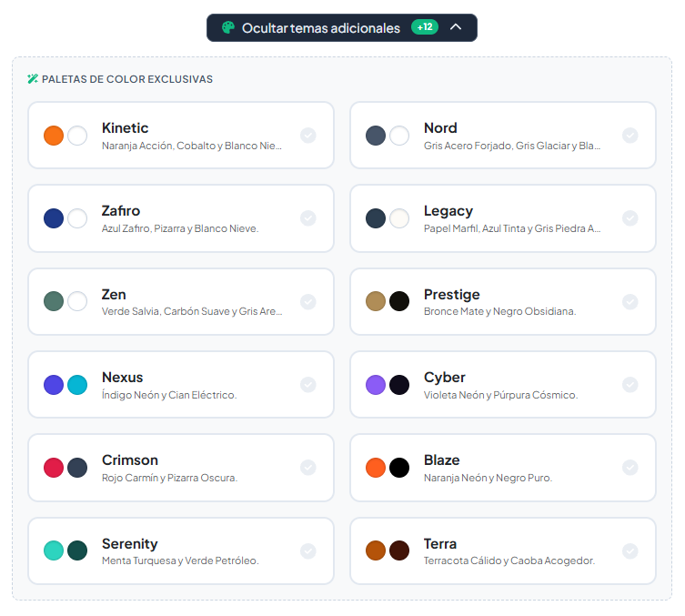Click the description "Naranja Neón y Negro Puro."
Image resolution: width=685 pixels, height=616 pixels.
point(488,478)
